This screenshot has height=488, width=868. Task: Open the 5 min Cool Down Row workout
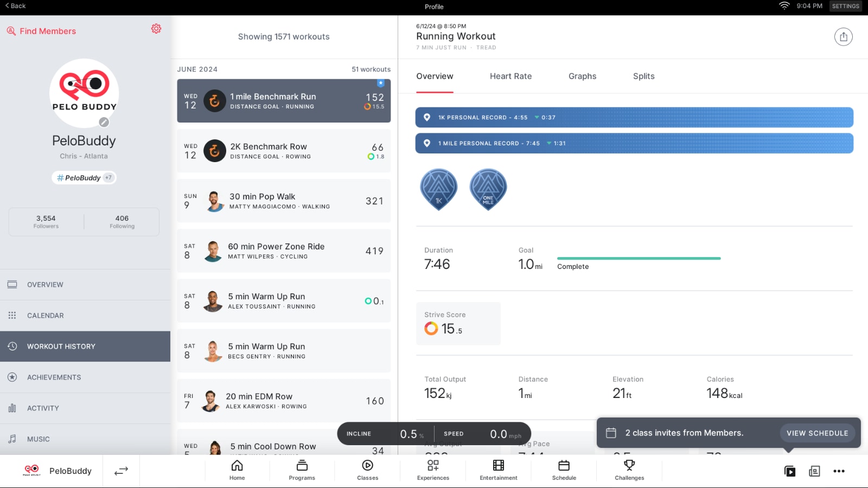click(284, 442)
